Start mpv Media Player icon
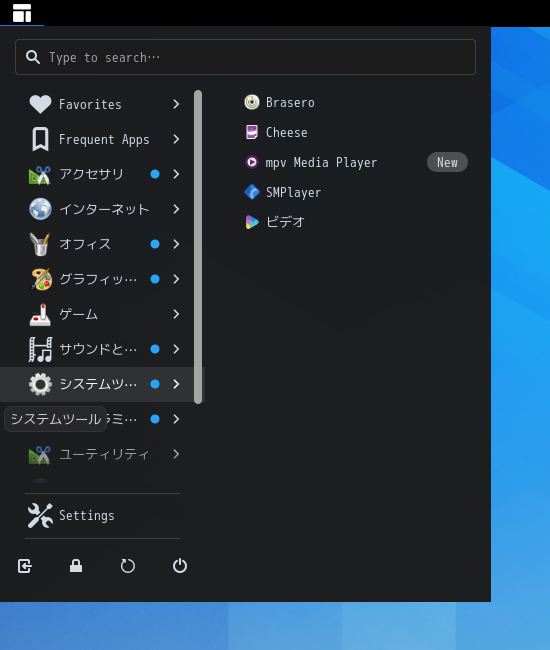This screenshot has height=650, width=550. coord(252,162)
